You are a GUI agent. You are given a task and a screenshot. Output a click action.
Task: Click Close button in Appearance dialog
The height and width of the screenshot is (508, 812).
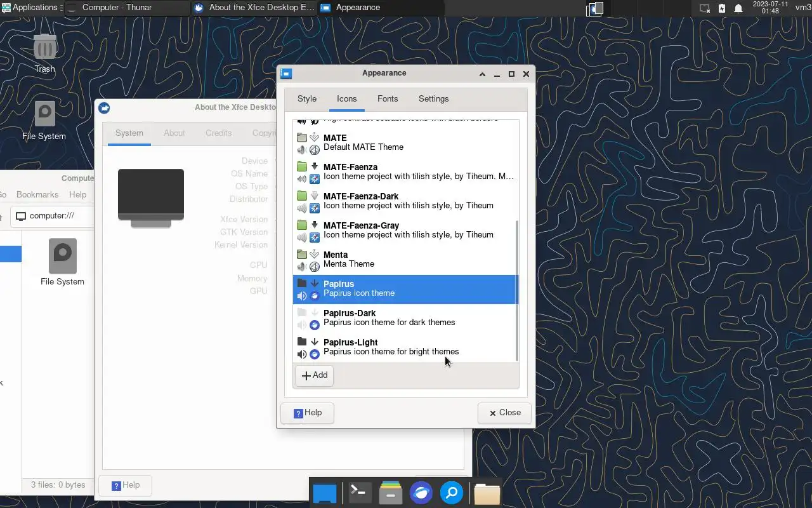pos(504,413)
